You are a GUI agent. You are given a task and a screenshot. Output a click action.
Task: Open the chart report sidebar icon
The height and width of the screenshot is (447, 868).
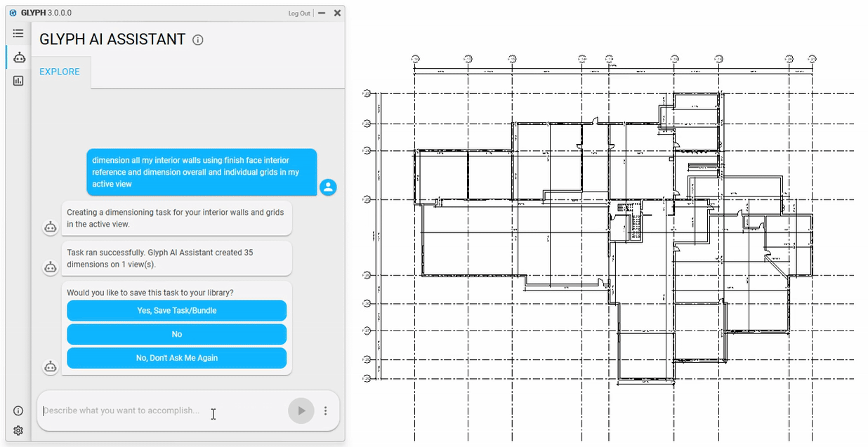[x=18, y=81]
